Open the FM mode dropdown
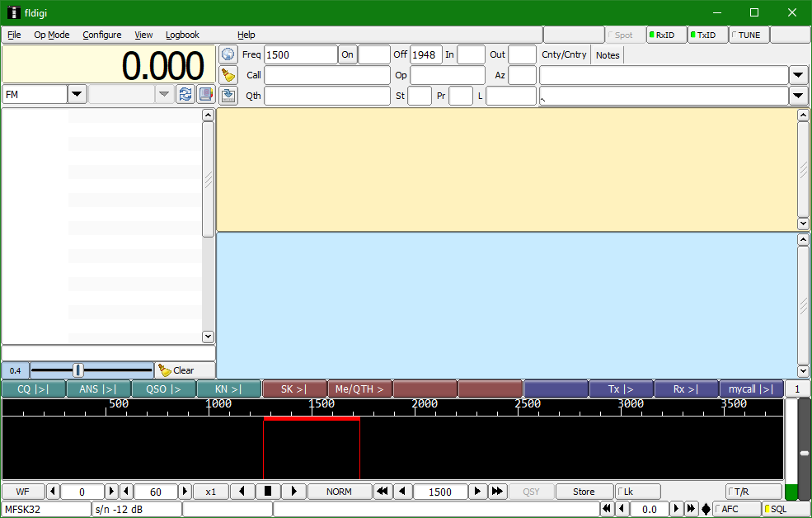The height and width of the screenshot is (518, 812). click(x=76, y=94)
